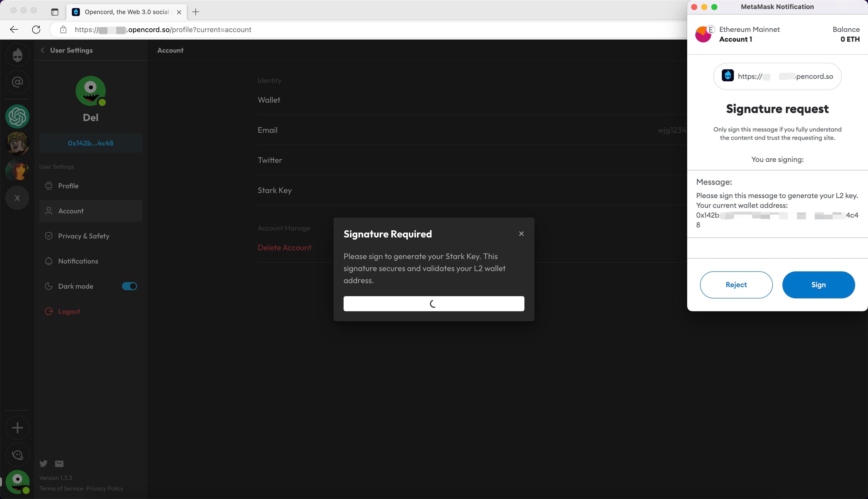Screen dimensions: 868x499
Task: Click the opencord.so site pill in MetaMask
Action: point(777,76)
